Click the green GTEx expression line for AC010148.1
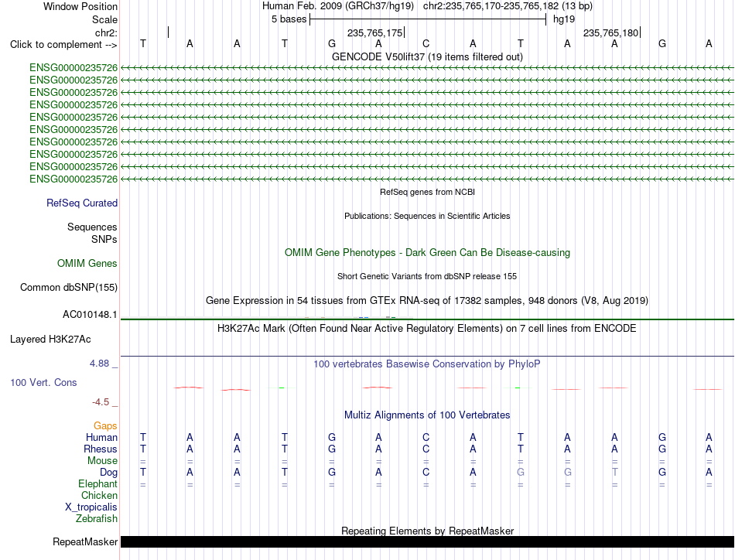The width and height of the screenshot is (735, 560). point(427,319)
